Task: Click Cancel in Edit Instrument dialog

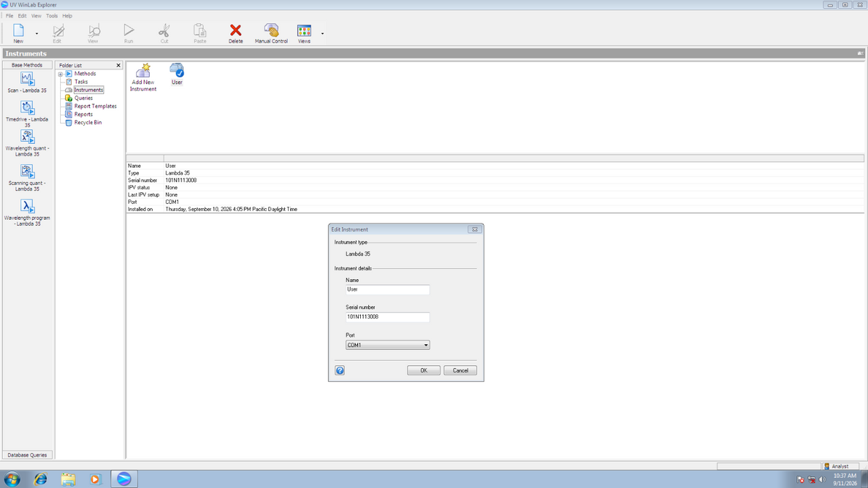Action: 460,370
